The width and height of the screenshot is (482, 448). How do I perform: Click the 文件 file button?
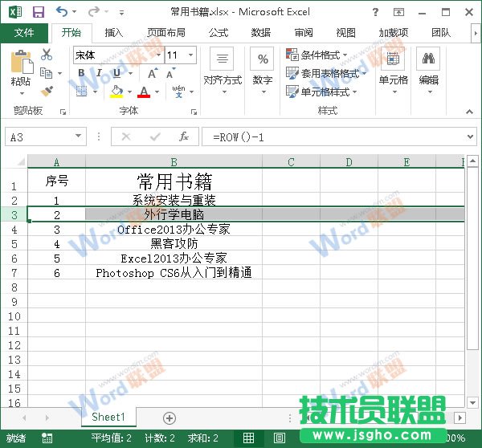coord(24,33)
